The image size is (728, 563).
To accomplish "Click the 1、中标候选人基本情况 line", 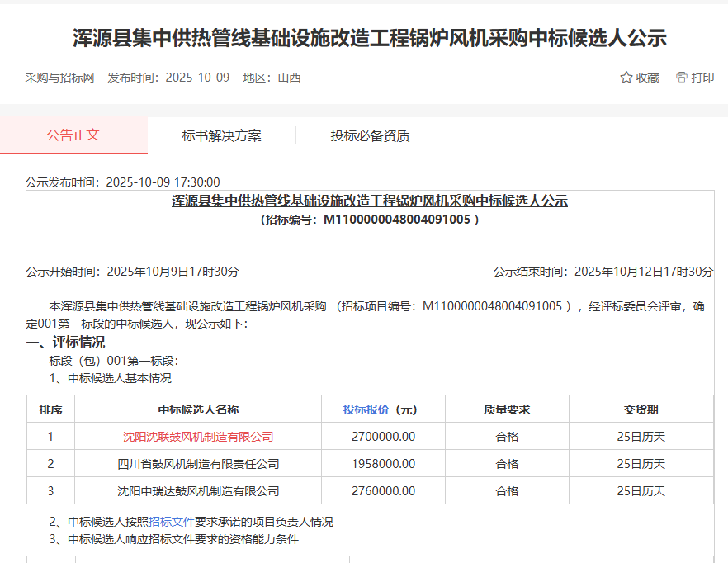I will 111,379.
